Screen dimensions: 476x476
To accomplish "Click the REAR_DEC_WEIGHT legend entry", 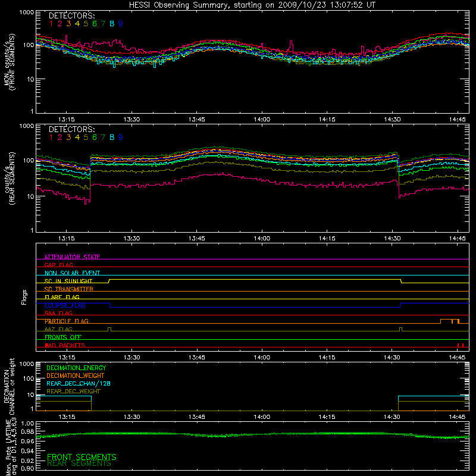I will [73, 392].
